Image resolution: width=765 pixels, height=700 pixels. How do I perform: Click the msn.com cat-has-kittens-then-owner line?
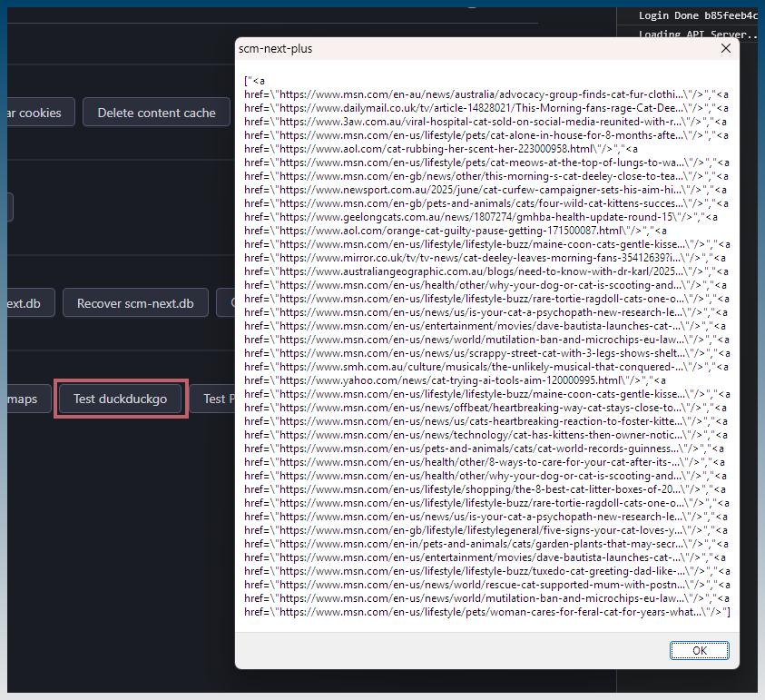(x=485, y=435)
